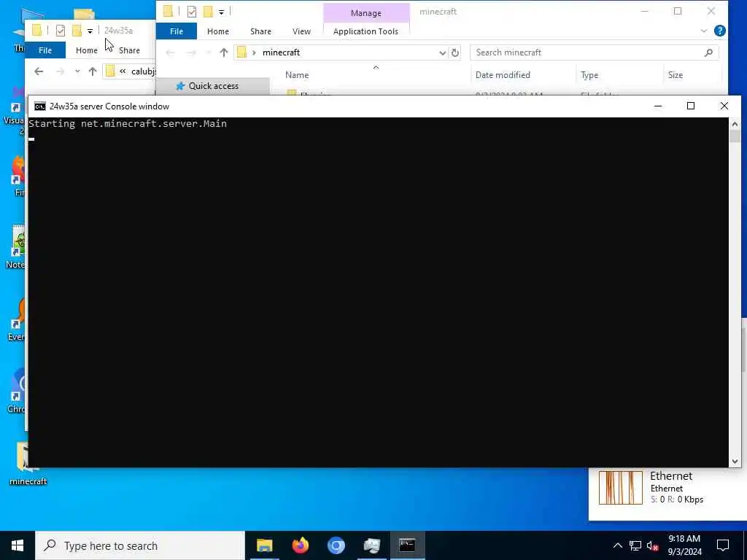The image size is (747, 560).
Task: Click the Manage contextual tab header
Action: (366, 13)
